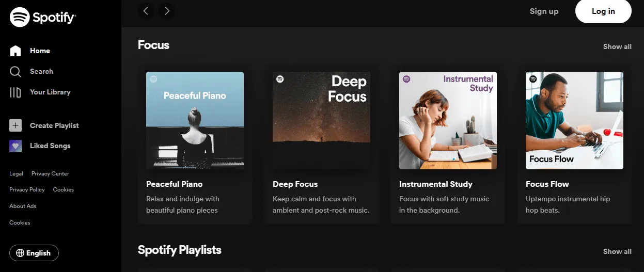Image resolution: width=644 pixels, height=272 pixels.
Task: Select the Home label in the sidebar
Action: 40,51
